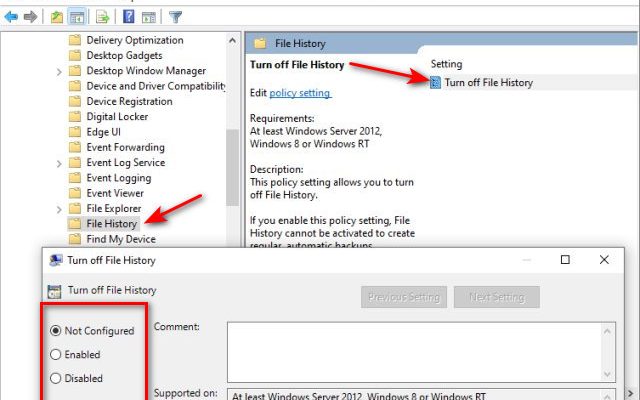Image resolution: width=640 pixels, height=400 pixels.
Task: Click the Export List toolbar icon
Action: pos(102,17)
